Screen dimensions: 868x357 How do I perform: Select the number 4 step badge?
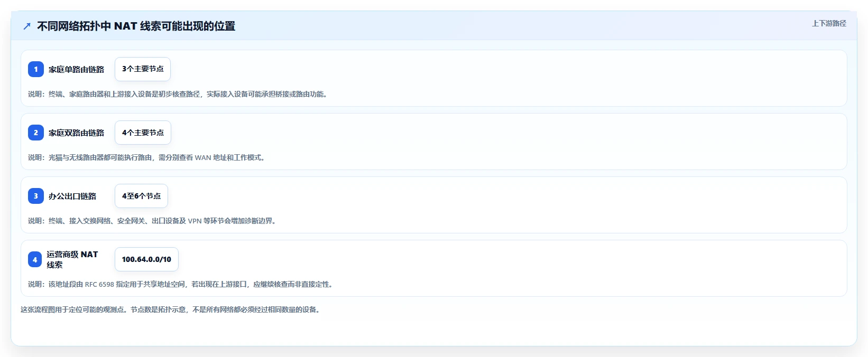pos(35,259)
